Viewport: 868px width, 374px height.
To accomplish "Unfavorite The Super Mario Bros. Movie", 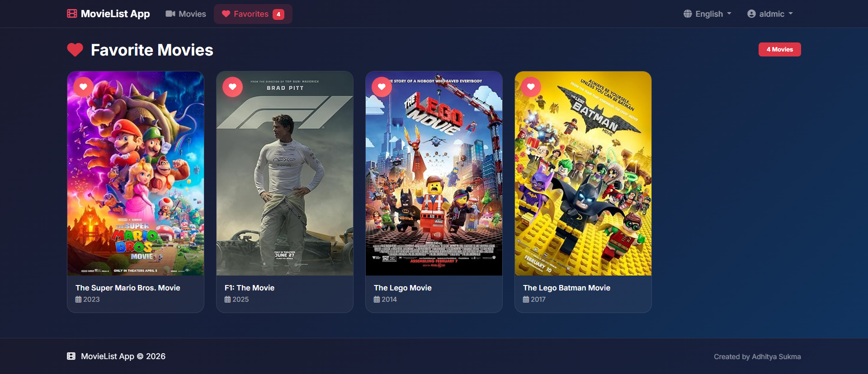I will (84, 87).
